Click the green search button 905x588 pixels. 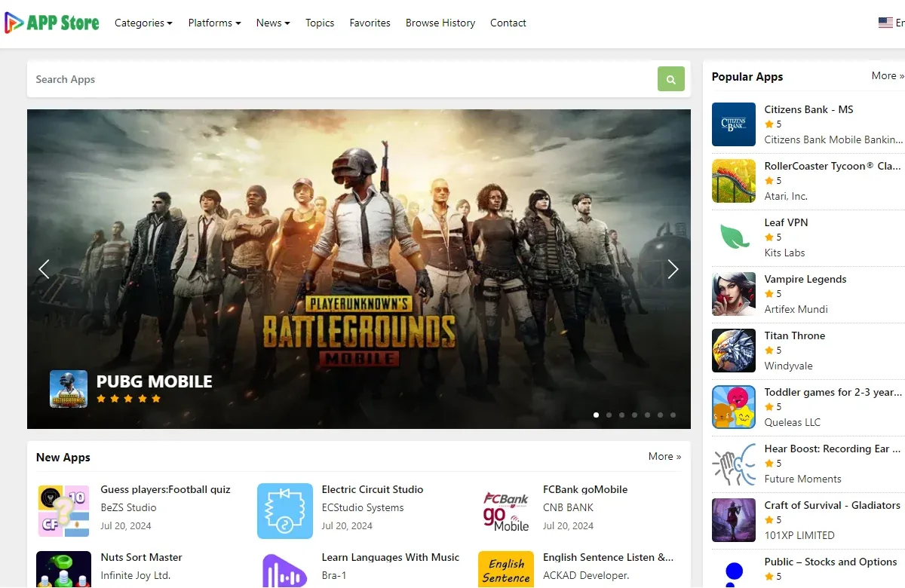pyautogui.click(x=670, y=79)
